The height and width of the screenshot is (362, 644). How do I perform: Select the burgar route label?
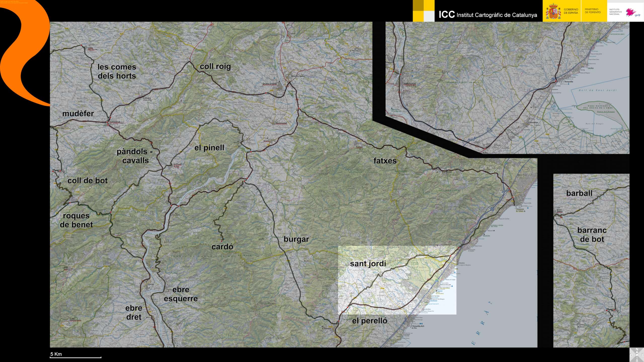[x=296, y=239]
